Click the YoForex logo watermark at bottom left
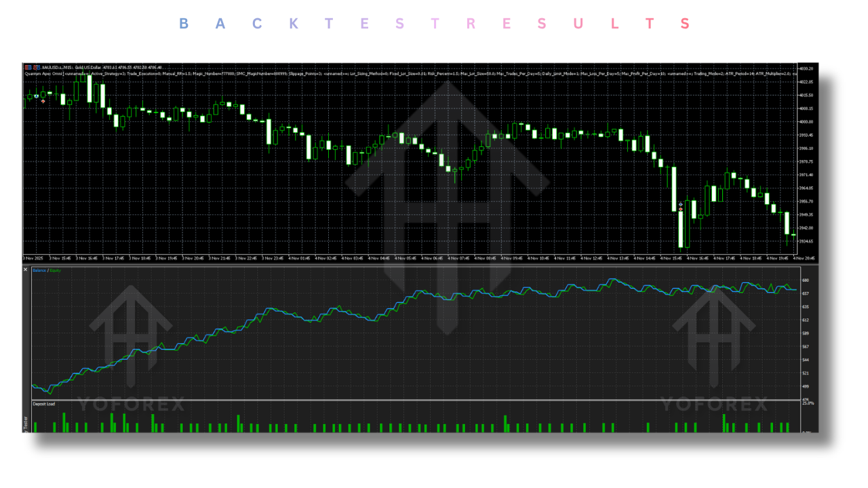The image size is (868, 488). [x=131, y=352]
